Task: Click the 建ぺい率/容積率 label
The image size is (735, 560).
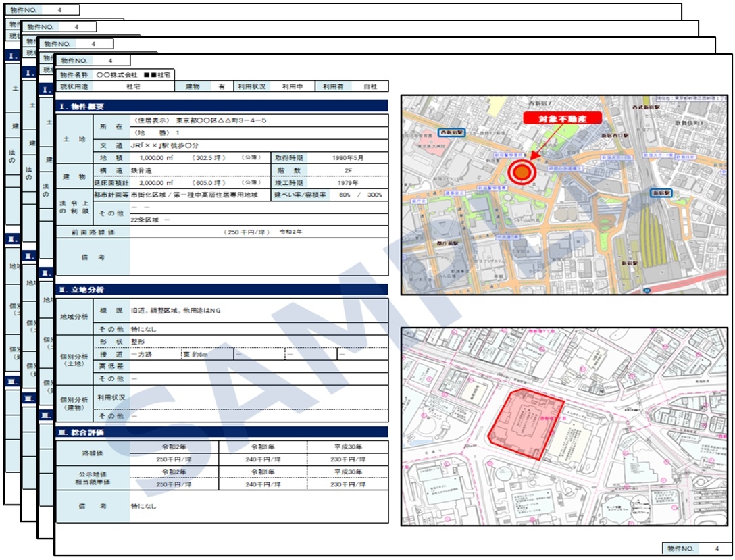Action: point(300,195)
